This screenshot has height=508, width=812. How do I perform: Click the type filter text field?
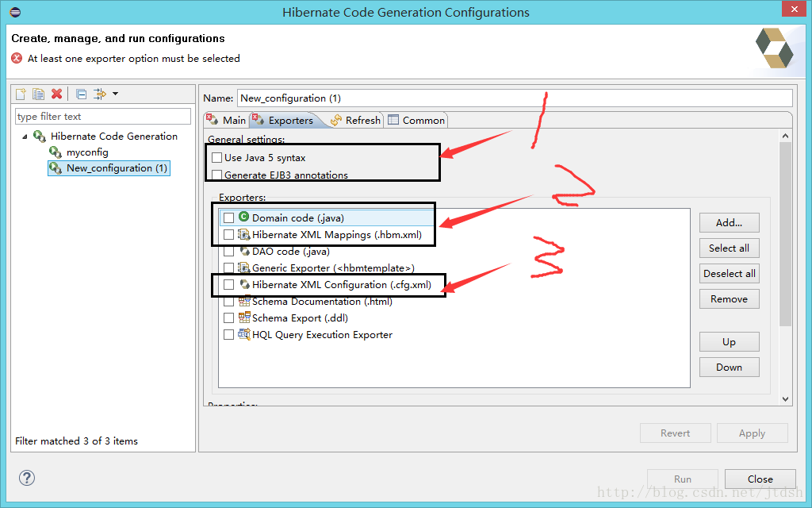coord(103,116)
